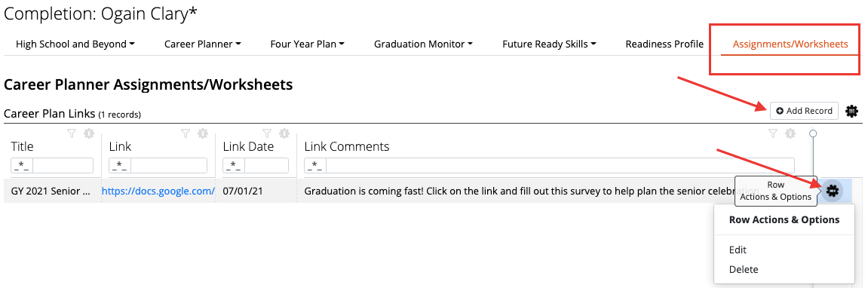
Task: Click the Title column filter funnel icon
Action: click(x=72, y=133)
